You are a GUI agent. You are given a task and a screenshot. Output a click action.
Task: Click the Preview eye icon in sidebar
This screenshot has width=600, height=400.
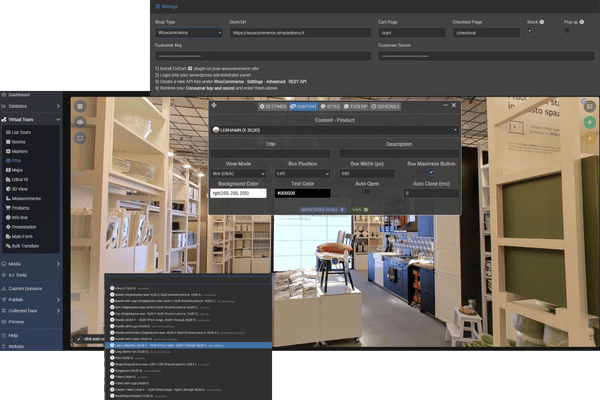coord(4,322)
